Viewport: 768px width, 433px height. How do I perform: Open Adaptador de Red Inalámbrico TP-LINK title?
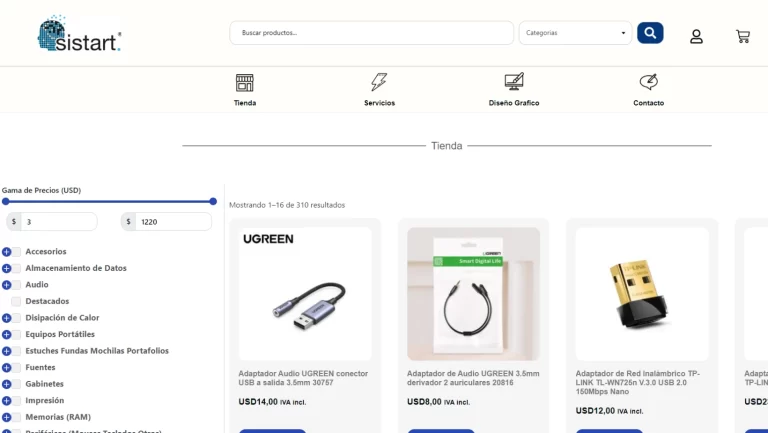638,383
